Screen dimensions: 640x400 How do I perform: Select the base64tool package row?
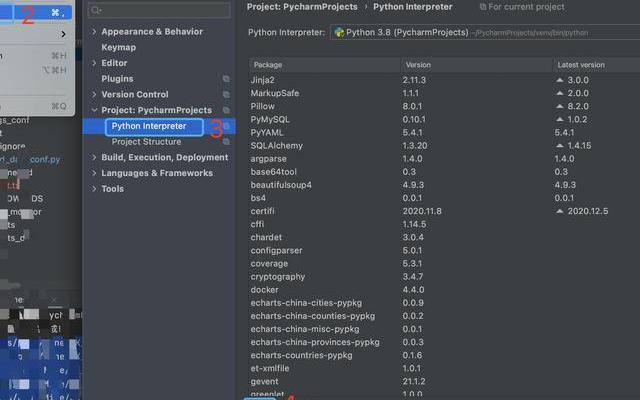[444, 172]
